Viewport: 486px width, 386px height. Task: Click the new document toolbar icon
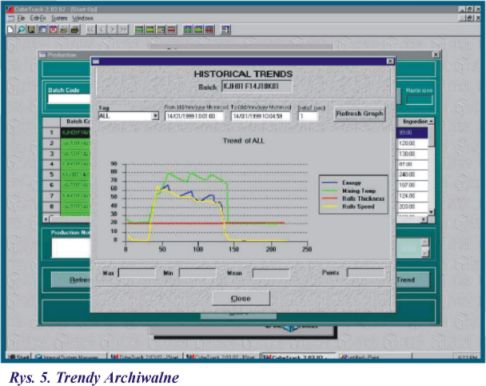[10, 30]
